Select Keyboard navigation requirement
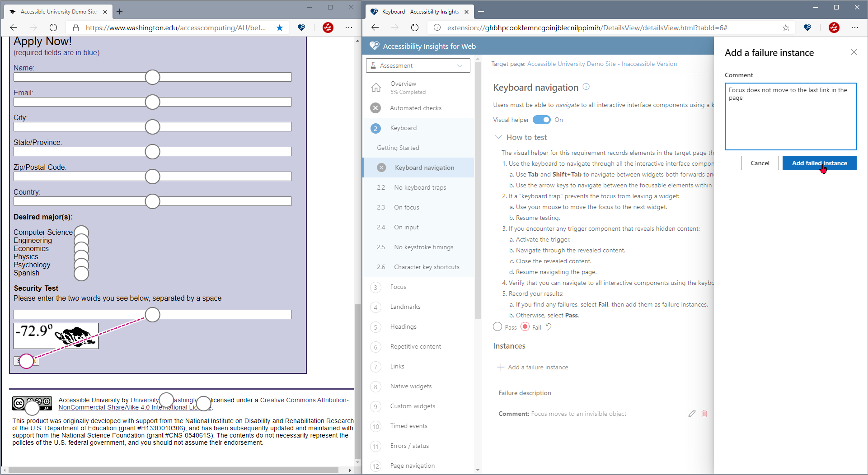The width and height of the screenshot is (868, 475). 418,168
